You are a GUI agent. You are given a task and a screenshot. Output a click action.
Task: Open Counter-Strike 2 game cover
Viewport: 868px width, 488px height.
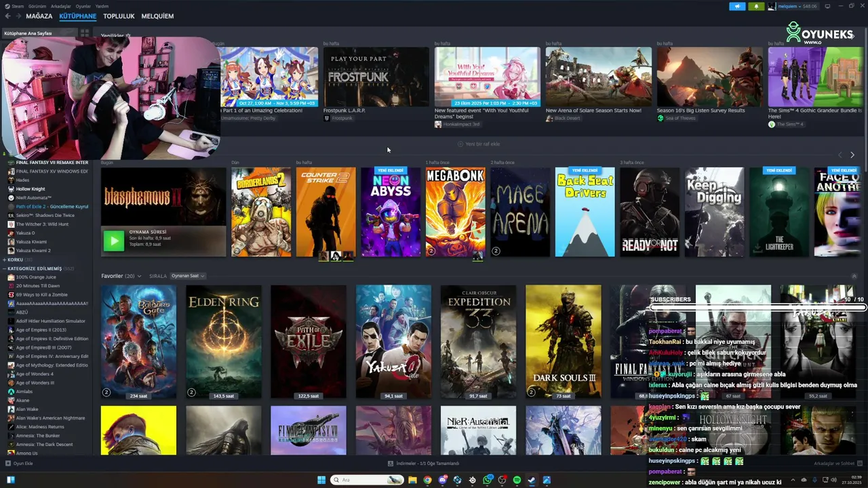pyautogui.click(x=326, y=212)
